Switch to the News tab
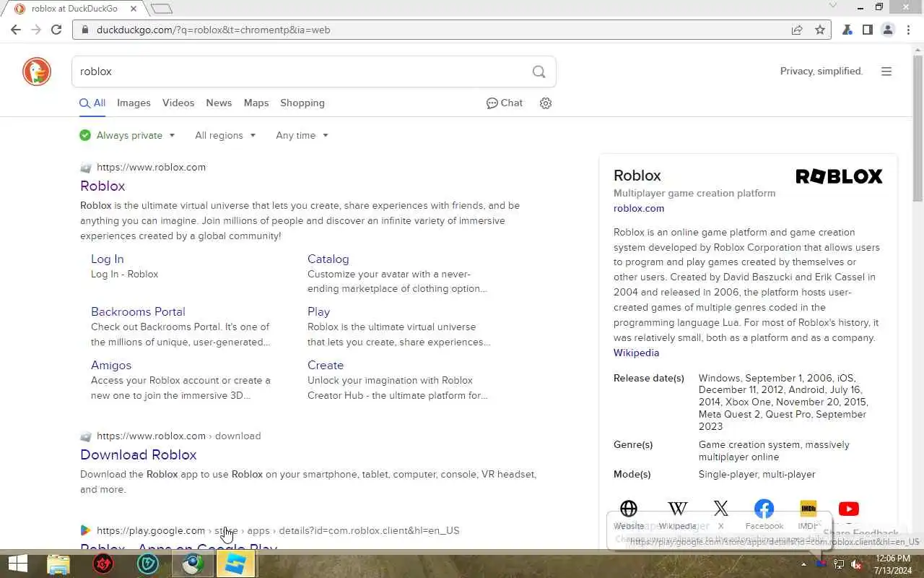Screen dimensions: 924x578 pos(219,103)
